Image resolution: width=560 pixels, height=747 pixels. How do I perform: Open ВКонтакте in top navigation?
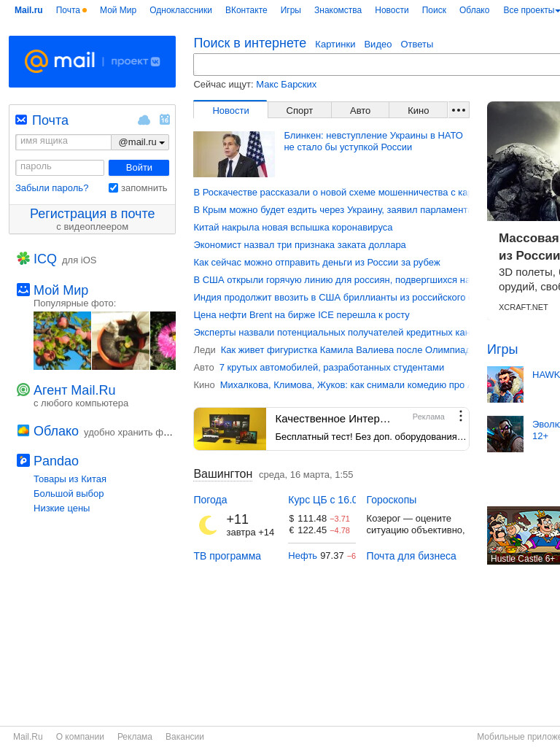coord(246,10)
